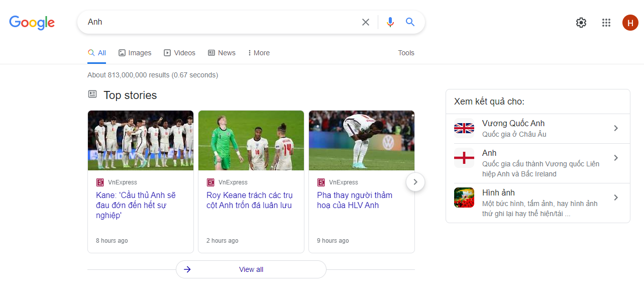Click 'Một bức hình, tấm ảnh' description
The image size is (644, 294).
(540, 209)
